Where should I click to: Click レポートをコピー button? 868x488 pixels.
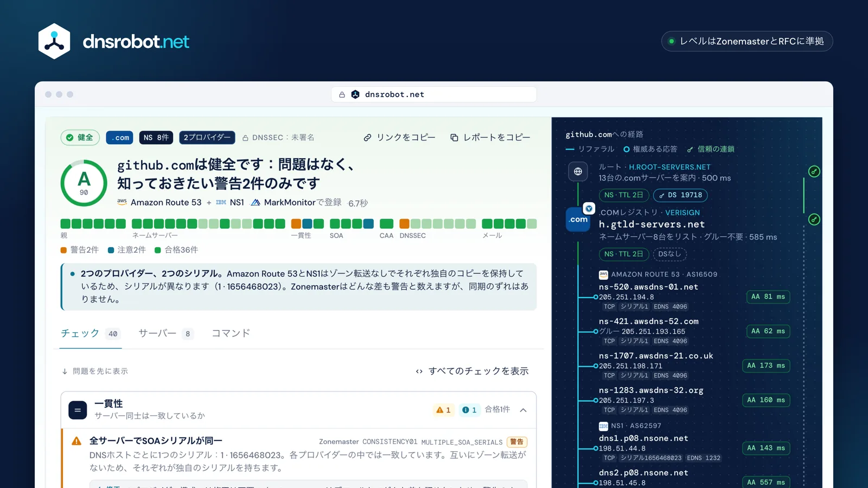(490, 138)
